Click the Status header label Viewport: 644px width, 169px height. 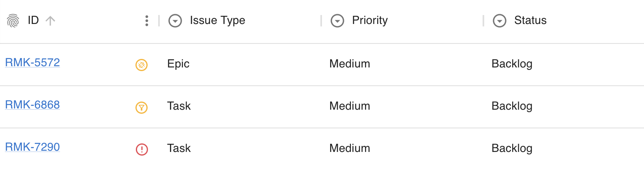[530, 20]
